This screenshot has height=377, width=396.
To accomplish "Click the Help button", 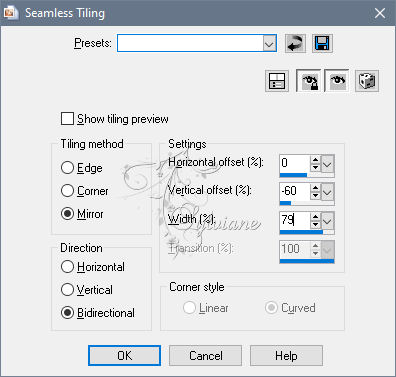I will [286, 355].
